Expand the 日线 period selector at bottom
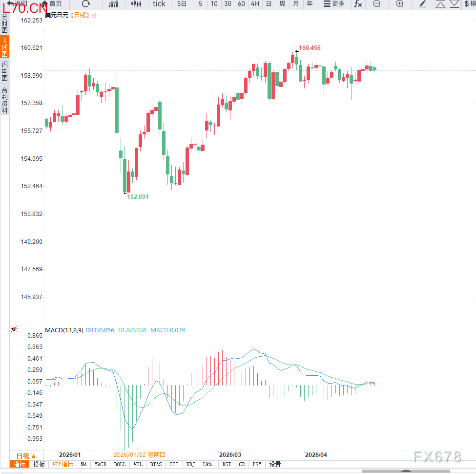This screenshot has width=476, height=474. pyautogui.click(x=26, y=456)
